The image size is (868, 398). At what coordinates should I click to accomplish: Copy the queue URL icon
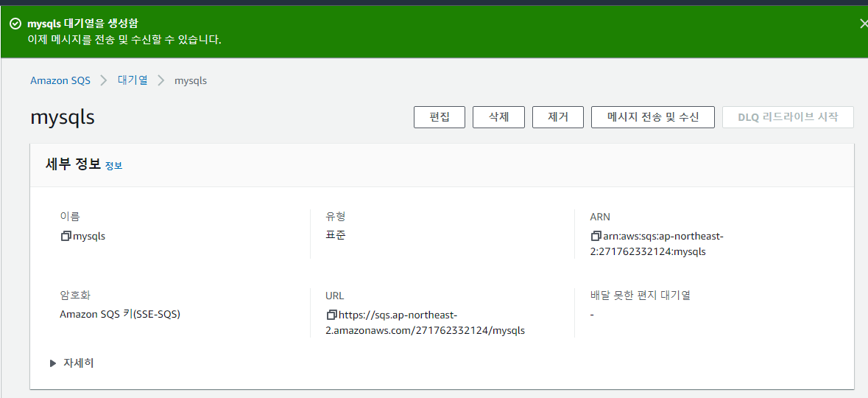(x=331, y=315)
